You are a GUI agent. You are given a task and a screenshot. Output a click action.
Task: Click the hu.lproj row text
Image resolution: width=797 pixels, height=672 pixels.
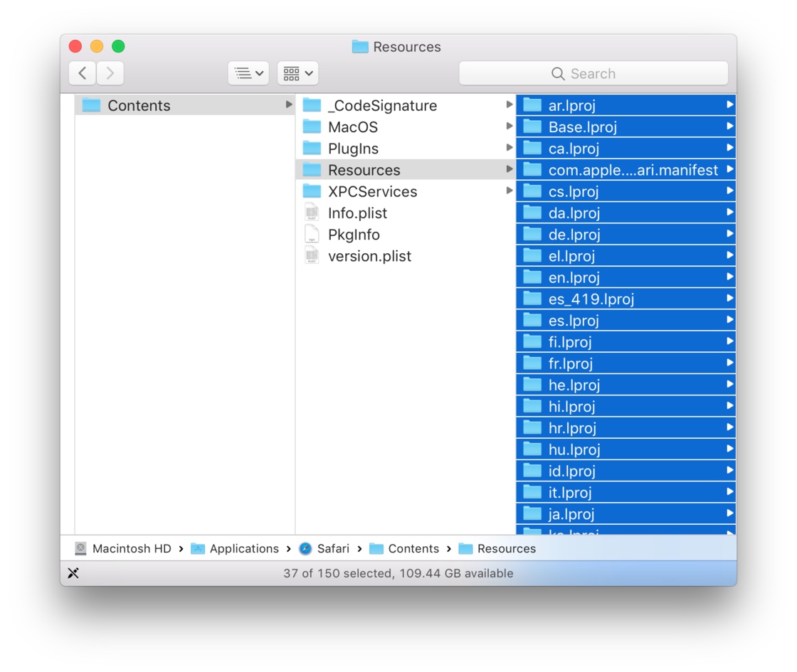[574, 449]
